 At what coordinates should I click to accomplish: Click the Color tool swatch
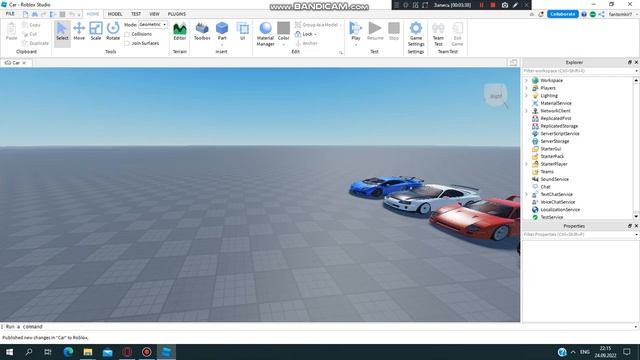(283, 29)
